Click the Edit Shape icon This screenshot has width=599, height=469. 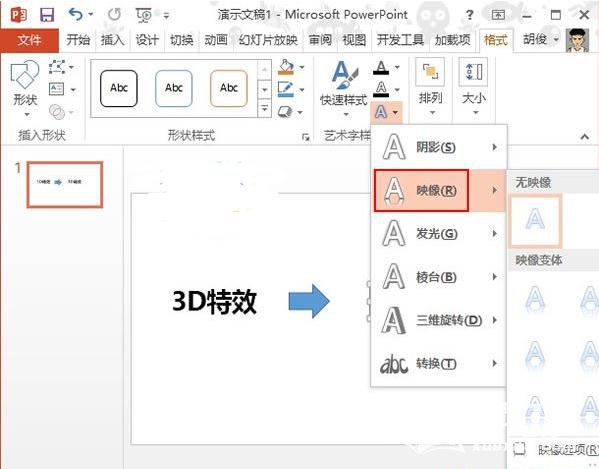57,67
